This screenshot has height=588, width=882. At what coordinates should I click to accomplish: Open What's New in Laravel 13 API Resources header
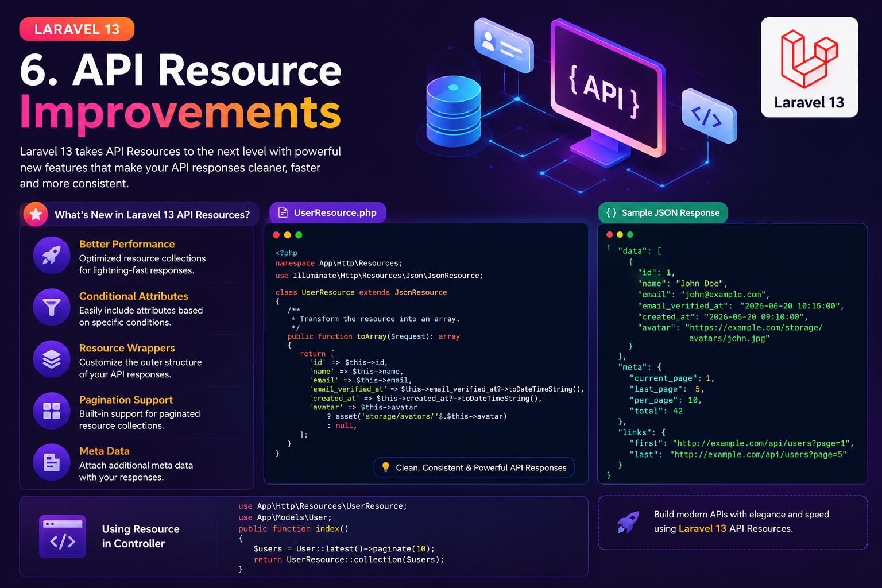coord(140,214)
